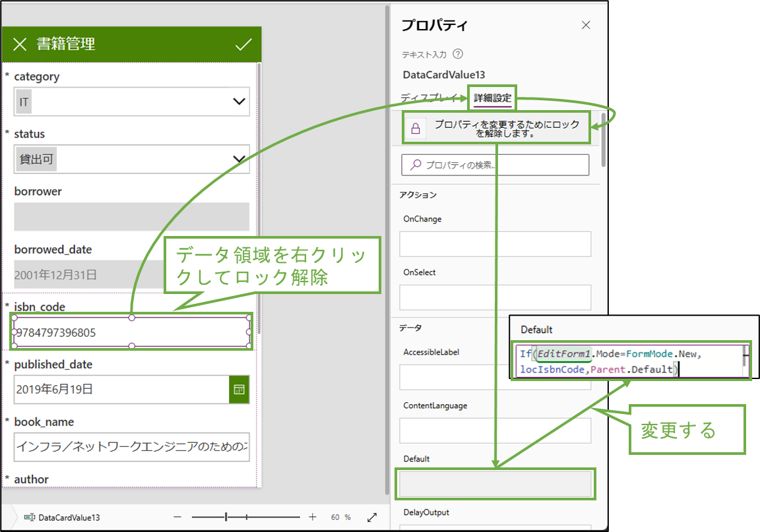Click the published_date field 2019年6月19日

(x=121, y=390)
